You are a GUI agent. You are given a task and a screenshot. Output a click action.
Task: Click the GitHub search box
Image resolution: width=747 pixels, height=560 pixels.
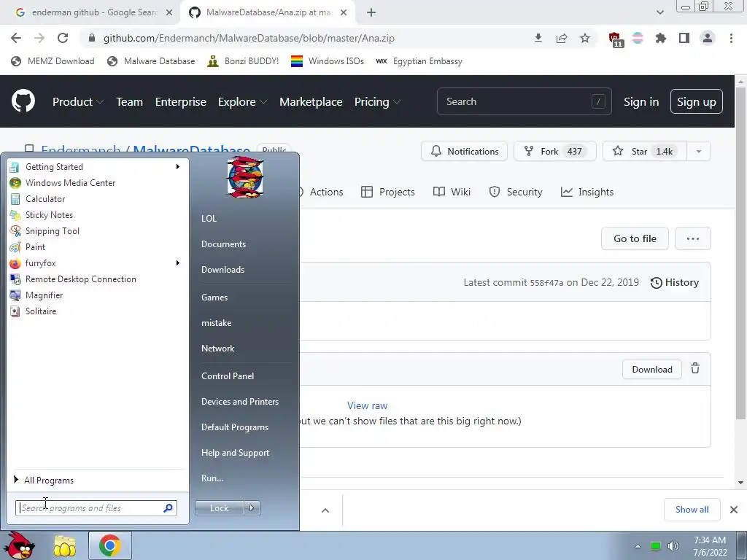click(x=524, y=101)
